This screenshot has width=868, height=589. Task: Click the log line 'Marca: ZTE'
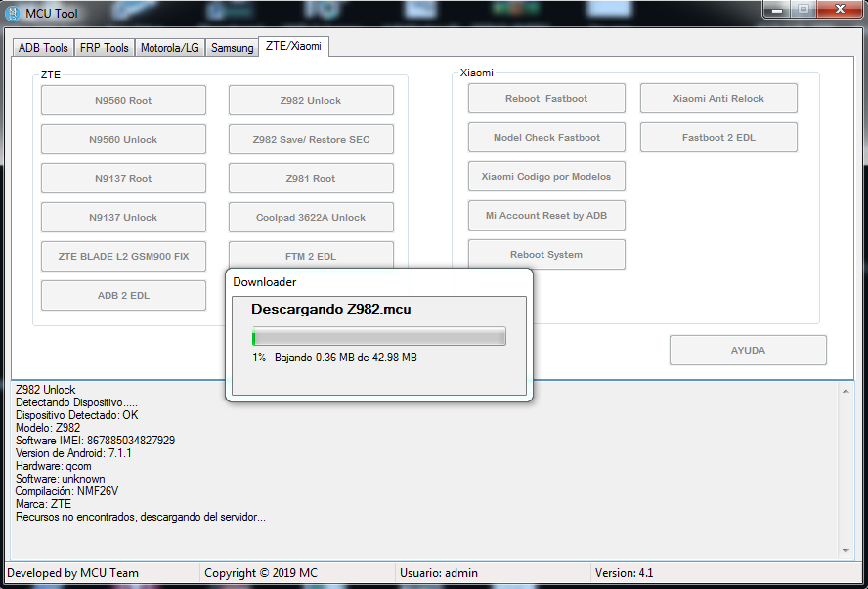coord(43,504)
